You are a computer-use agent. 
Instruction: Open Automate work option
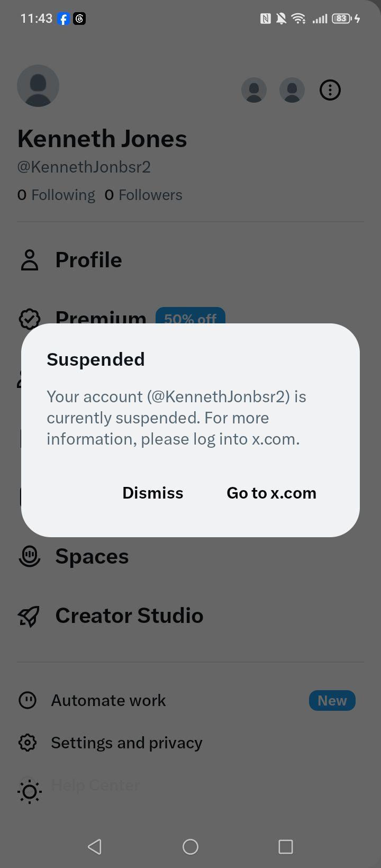[190, 700]
